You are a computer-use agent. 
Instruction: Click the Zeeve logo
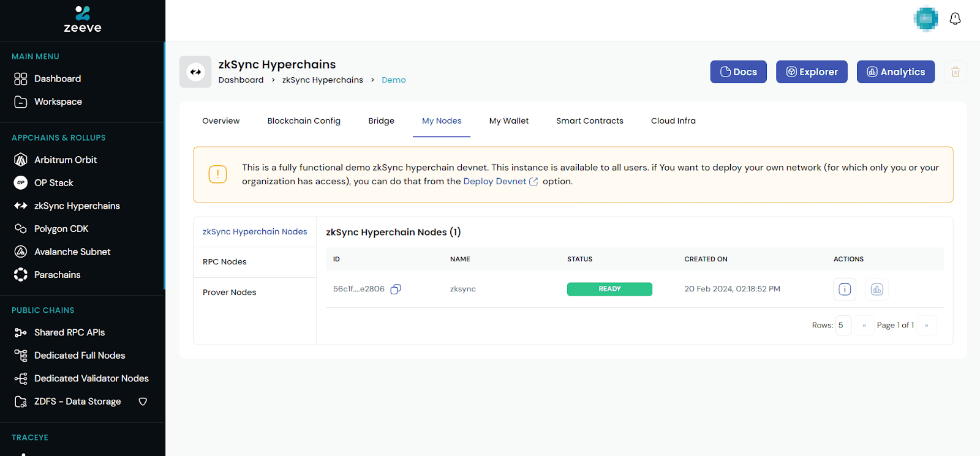83,19
